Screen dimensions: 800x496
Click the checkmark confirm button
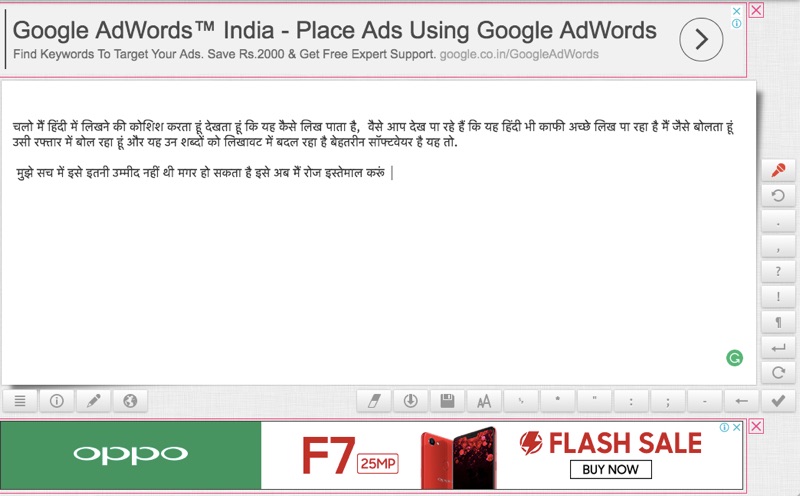(778, 401)
